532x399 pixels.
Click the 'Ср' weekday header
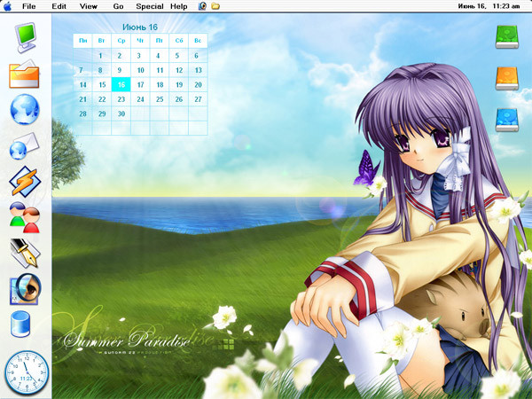[x=121, y=41]
